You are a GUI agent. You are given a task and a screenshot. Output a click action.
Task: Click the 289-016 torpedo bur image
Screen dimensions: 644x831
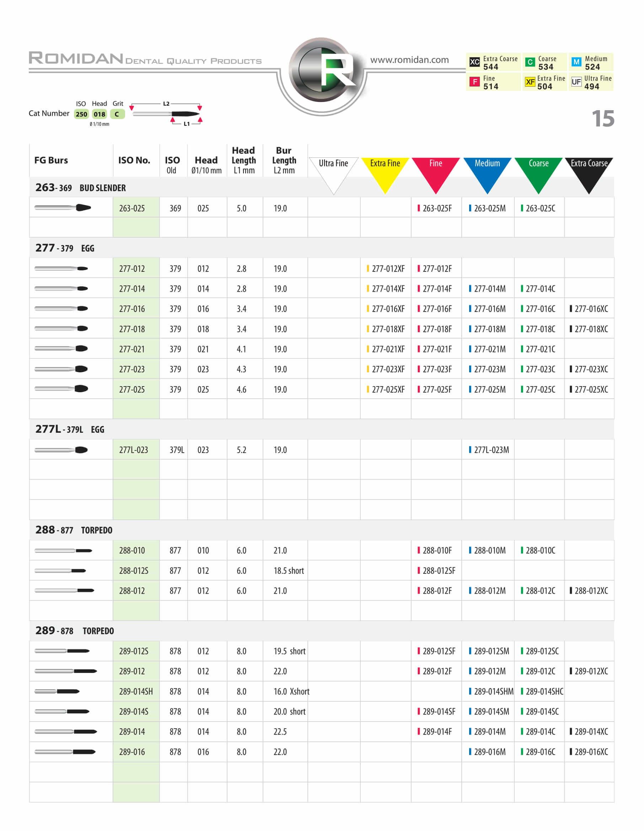tap(65, 752)
